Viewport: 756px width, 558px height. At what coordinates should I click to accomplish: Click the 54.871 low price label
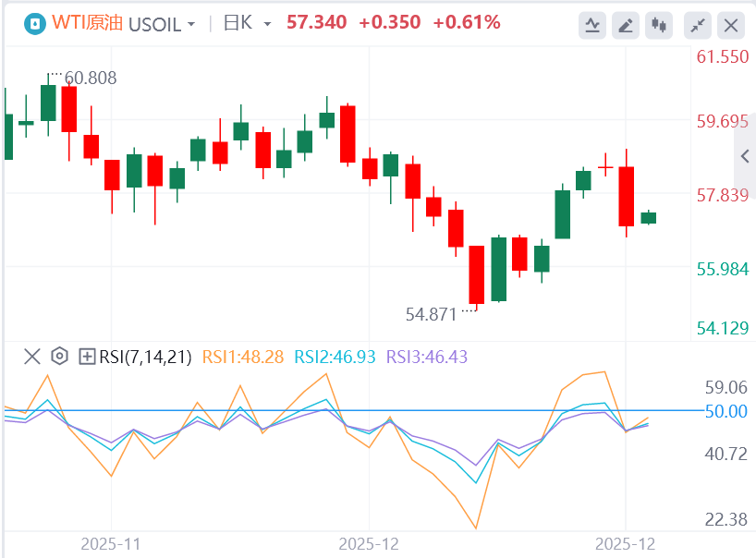[x=431, y=314]
